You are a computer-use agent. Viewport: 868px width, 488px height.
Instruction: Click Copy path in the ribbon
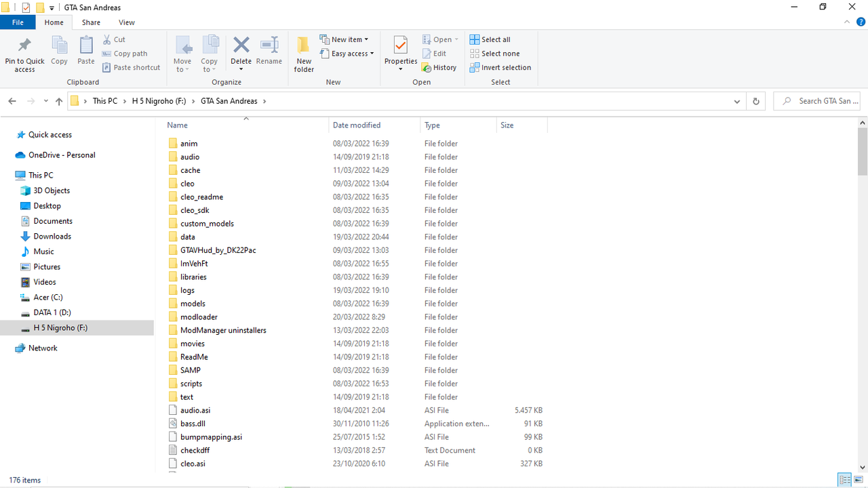pyautogui.click(x=125, y=54)
